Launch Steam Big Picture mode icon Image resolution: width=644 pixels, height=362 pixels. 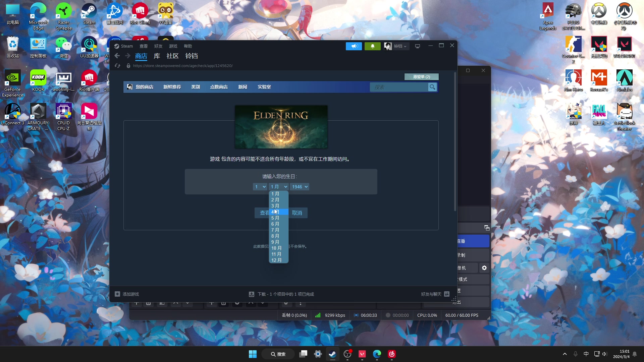point(418,46)
